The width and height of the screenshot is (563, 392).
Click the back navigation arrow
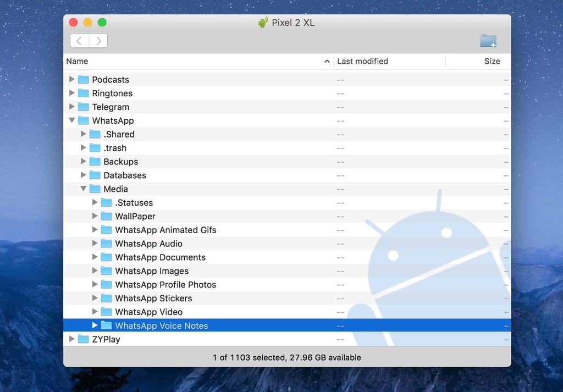79,41
